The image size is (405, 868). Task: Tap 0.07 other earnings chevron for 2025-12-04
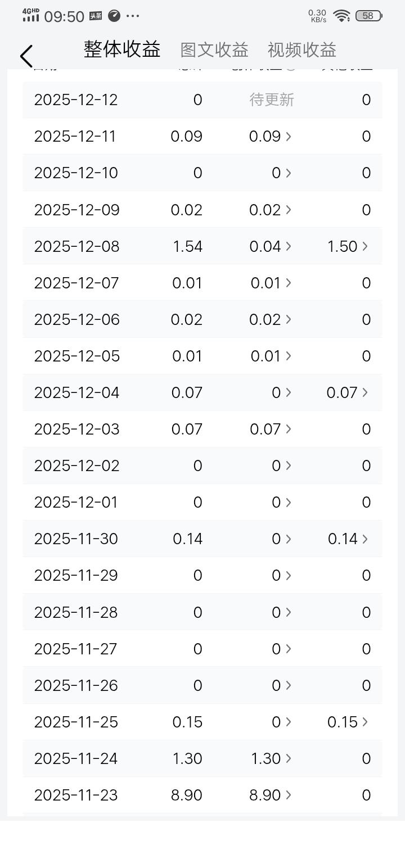tap(364, 392)
